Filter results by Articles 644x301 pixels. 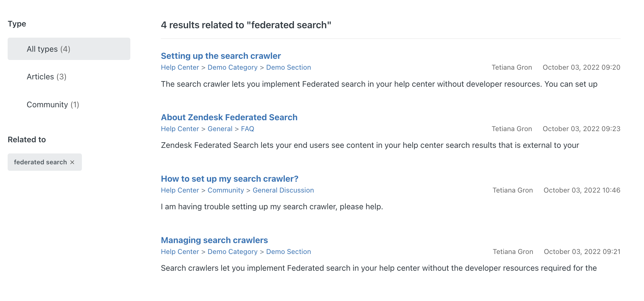click(x=46, y=77)
